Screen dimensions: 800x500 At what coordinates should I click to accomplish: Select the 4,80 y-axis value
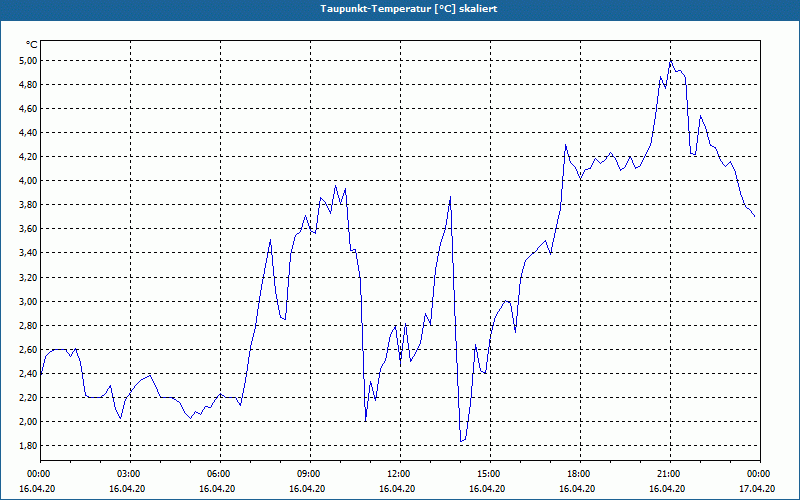(x=28, y=85)
